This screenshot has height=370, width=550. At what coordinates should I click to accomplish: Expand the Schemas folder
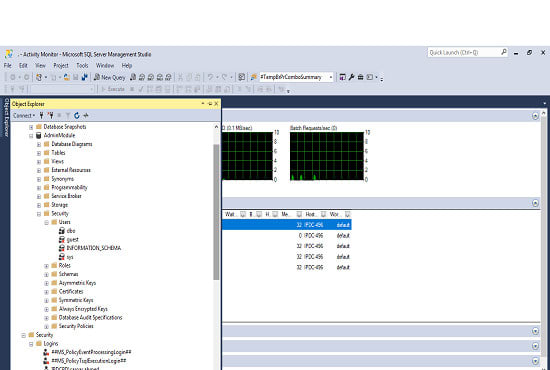(x=46, y=275)
